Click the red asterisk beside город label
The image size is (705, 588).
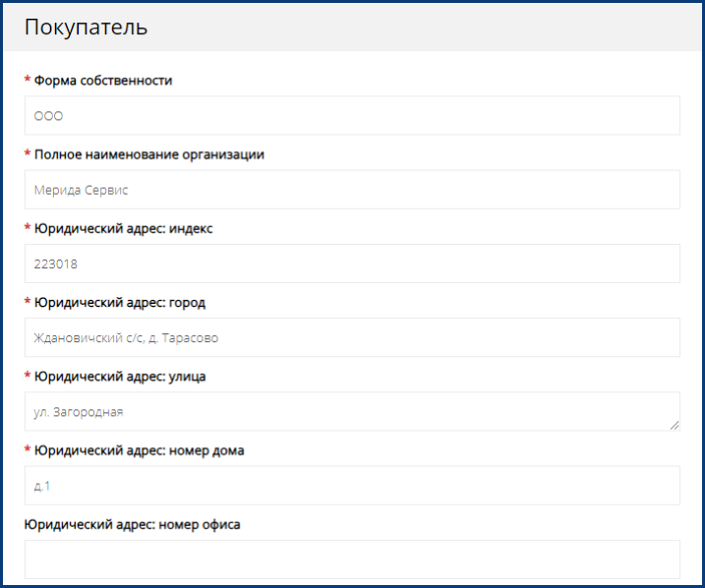(x=28, y=302)
